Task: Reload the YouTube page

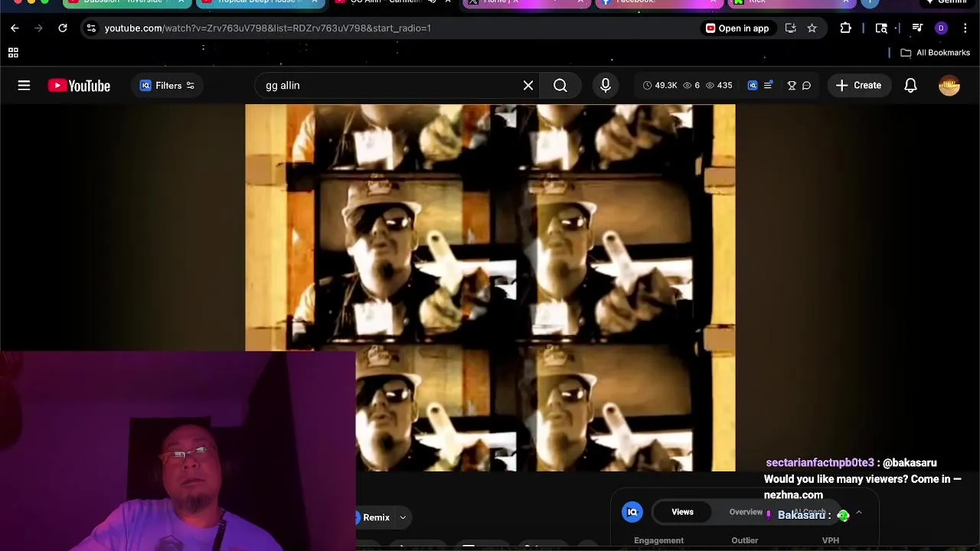Action: pyautogui.click(x=63, y=28)
